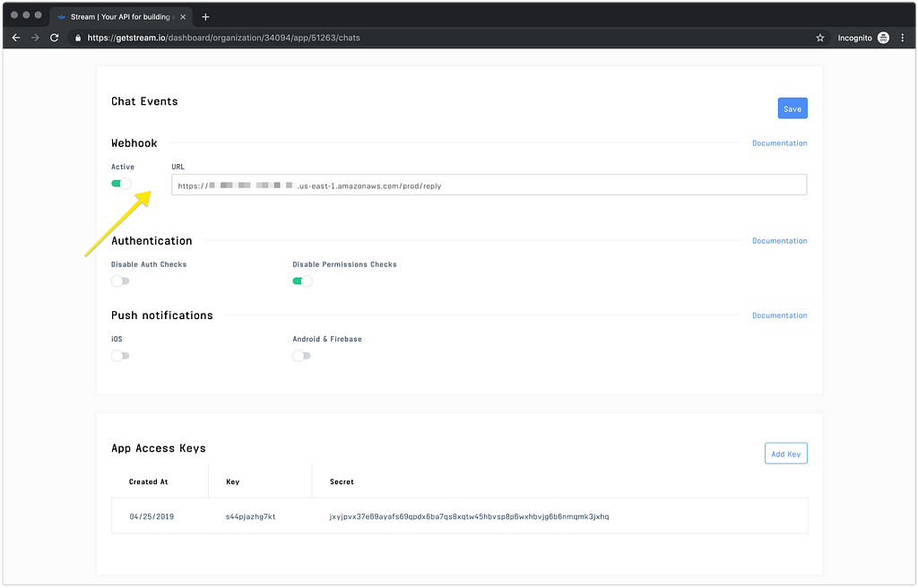
Task: Click the App Access Keys heading
Action: coord(159,448)
